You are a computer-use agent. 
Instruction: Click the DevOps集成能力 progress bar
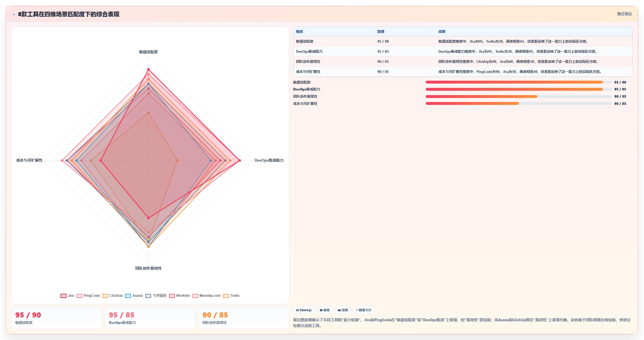coord(519,89)
